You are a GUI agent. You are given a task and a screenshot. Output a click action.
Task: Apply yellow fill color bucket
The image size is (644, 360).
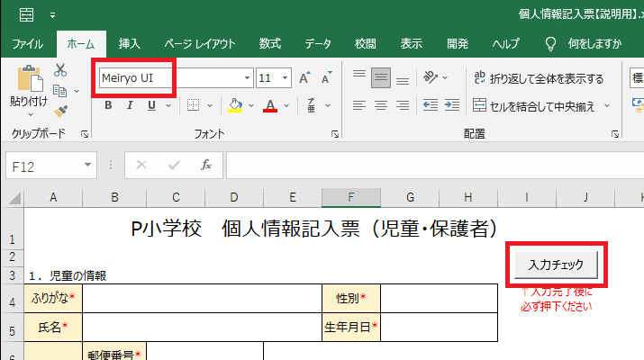pyautogui.click(x=235, y=105)
